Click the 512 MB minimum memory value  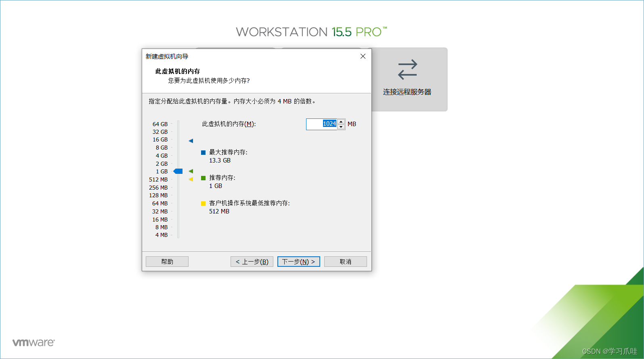point(219,211)
